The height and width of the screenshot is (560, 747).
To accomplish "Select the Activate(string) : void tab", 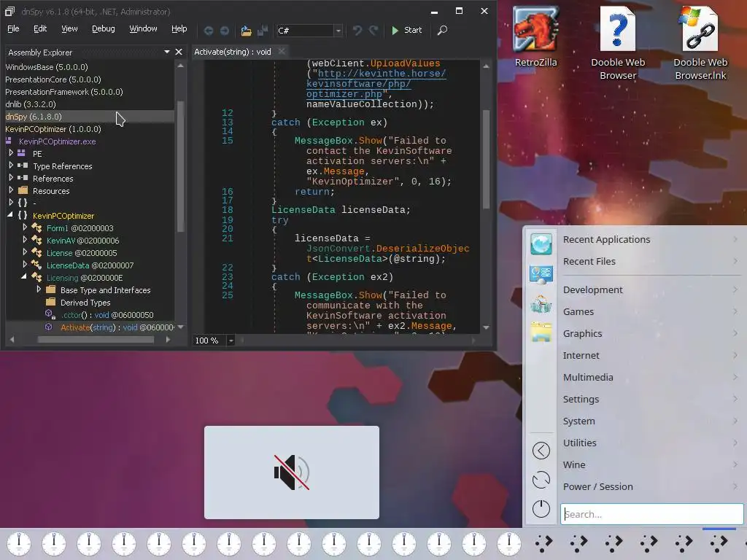I will [x=233, y=52].
